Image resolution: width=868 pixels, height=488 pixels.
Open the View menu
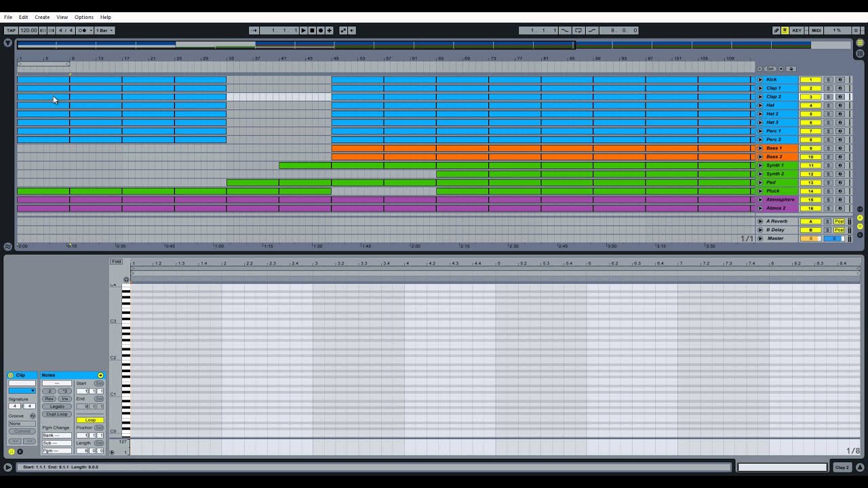pyautogui.click(x=62, y=17)
